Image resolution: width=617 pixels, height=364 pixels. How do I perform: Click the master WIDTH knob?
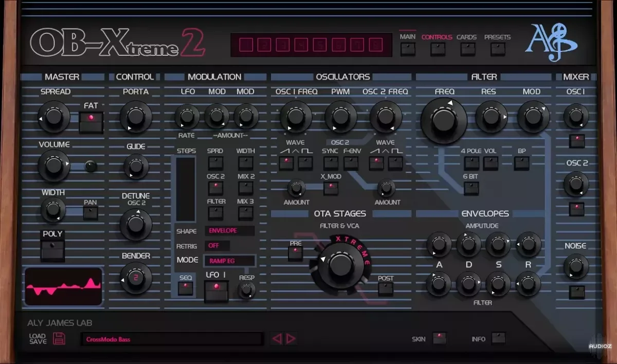tap(53, 209)
